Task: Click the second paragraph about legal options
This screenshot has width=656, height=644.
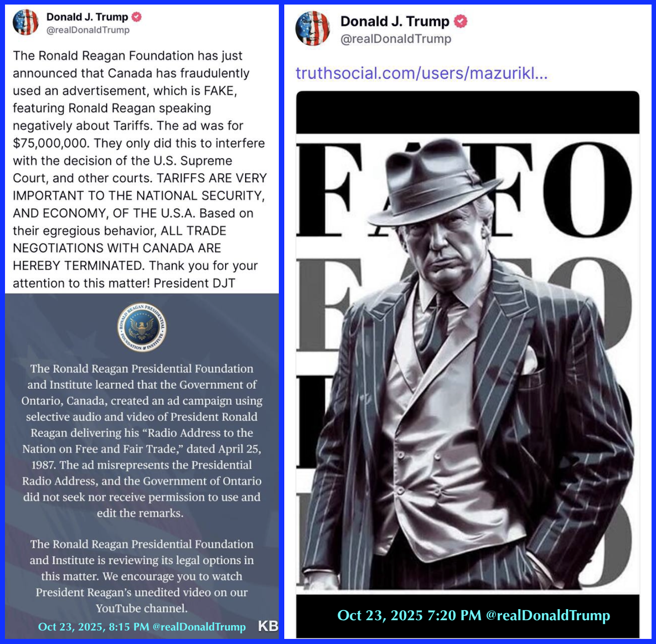Action: coord(142,576)
